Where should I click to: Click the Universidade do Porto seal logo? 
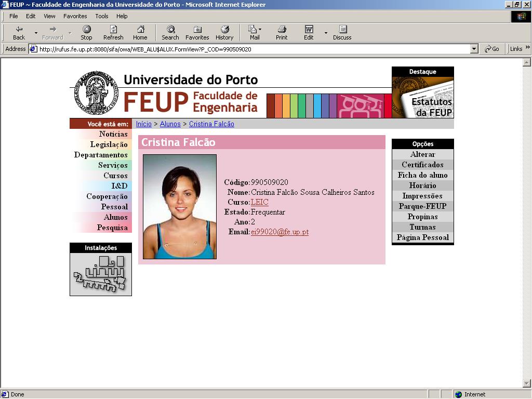pos(96,92)
